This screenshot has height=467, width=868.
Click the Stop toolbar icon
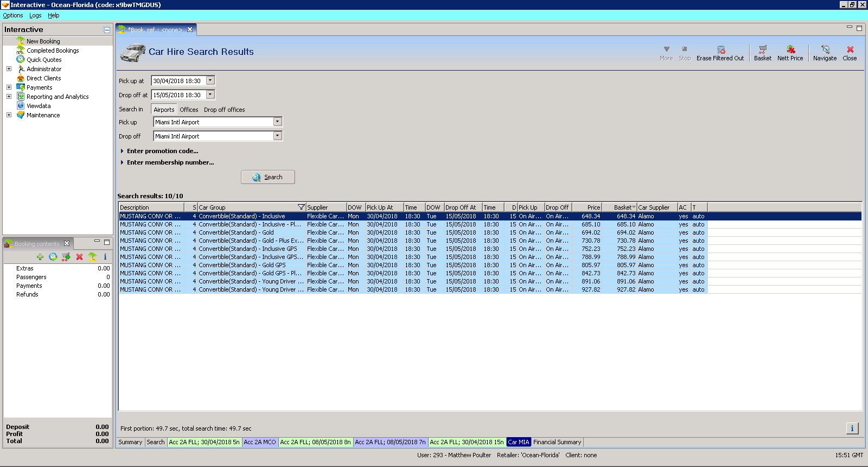pos(685,49)
